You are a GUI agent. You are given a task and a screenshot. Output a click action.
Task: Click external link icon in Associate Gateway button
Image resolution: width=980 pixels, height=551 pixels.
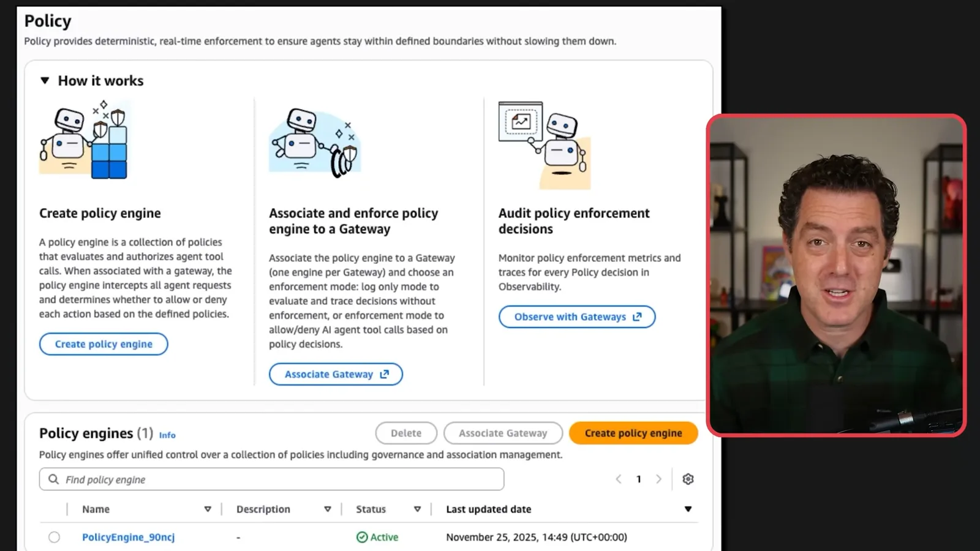pyautogui.click(x=384, y=374)
